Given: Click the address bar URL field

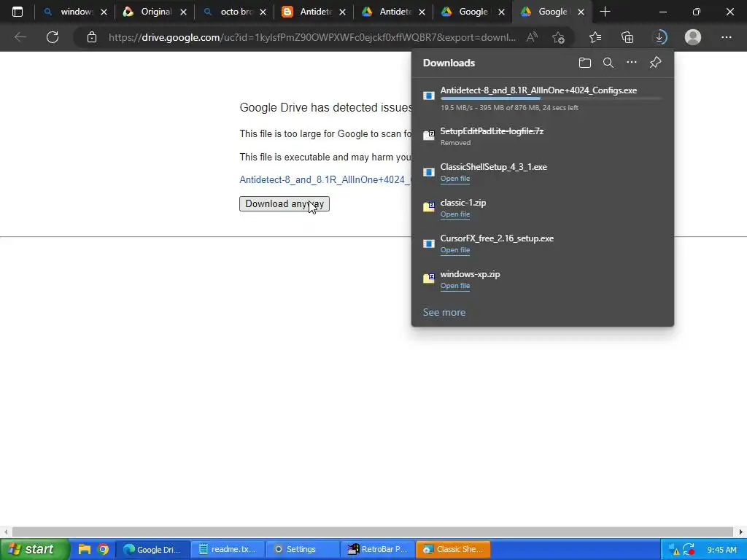Looking at the screenshot, I should (312, 37).
